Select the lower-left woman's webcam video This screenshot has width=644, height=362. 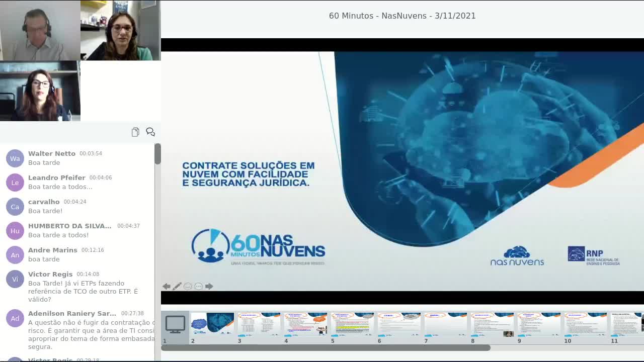(40, 91)
